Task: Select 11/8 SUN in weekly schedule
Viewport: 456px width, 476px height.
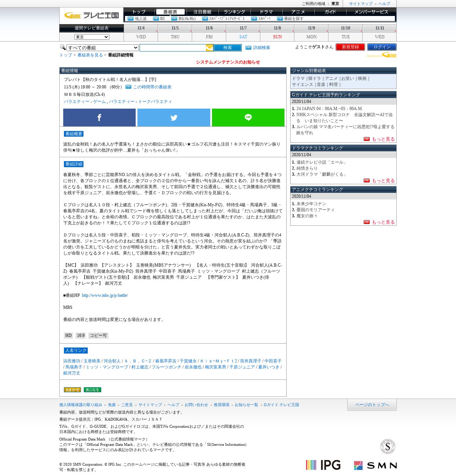Action: [x=277, y=32]
